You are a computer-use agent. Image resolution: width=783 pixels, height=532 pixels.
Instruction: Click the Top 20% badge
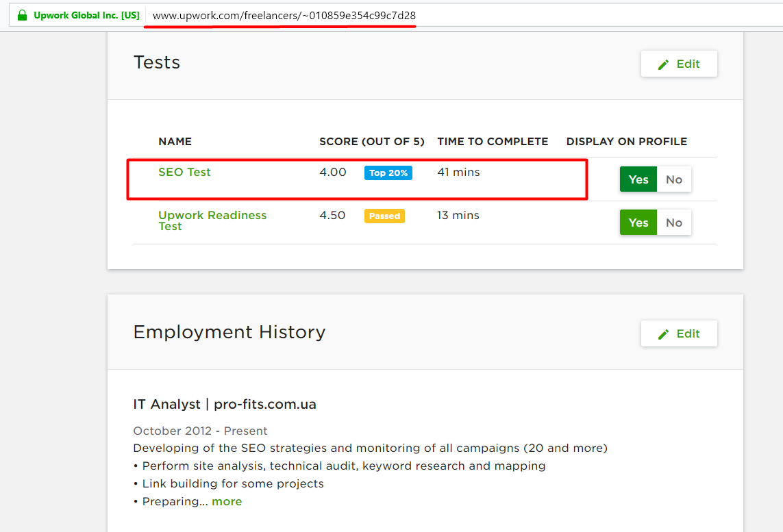388,173
